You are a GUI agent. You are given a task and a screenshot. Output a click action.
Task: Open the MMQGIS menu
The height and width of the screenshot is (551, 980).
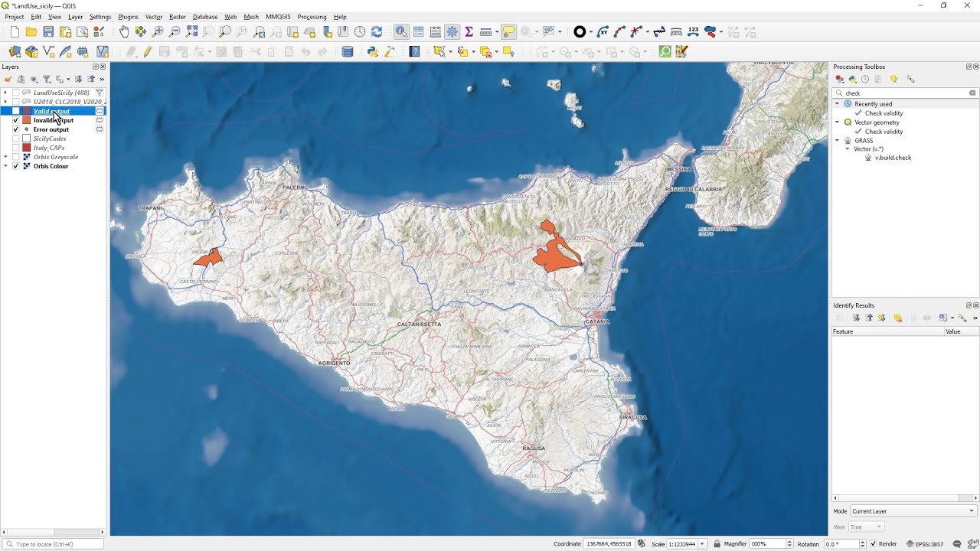click(x=278, y=16)
